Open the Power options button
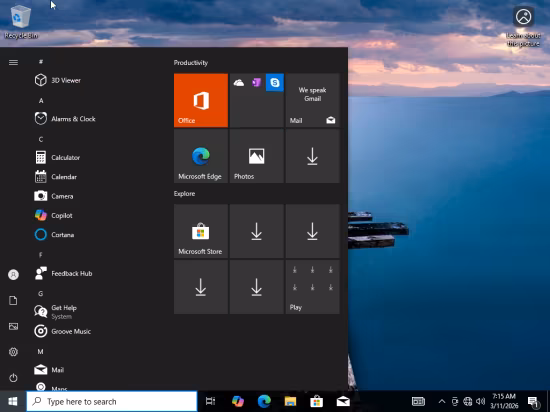Viewport: 550px width, 412px height. pos(13,378)
